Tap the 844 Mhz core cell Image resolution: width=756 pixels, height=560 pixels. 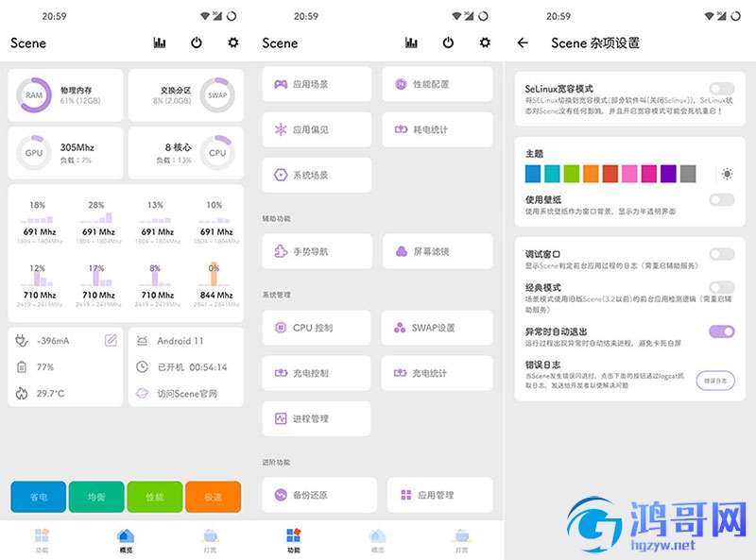click(x=216, y=285)
